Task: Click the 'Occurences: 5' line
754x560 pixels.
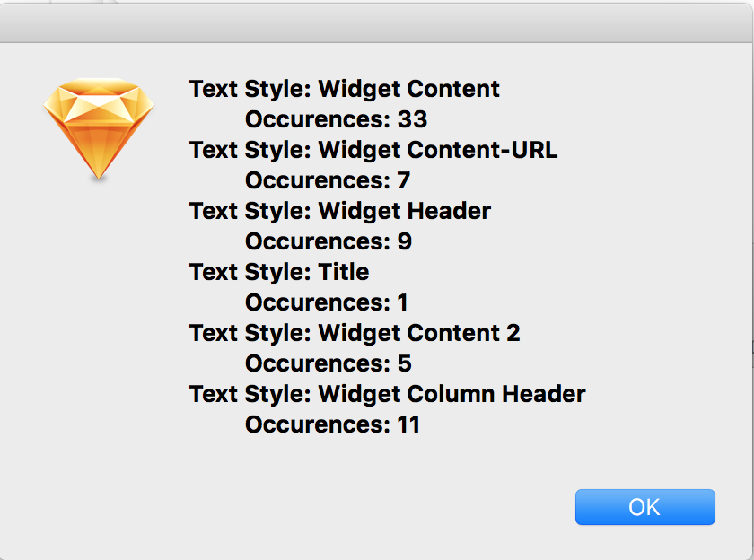Action: pos(329,363)
